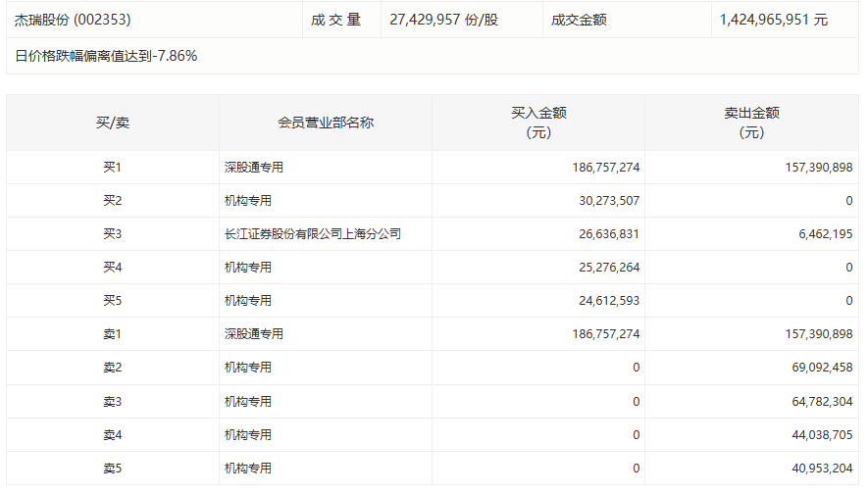Screen dimensions: 868x494
Task: Select buy amount 30,273,507
Action: 605,201
